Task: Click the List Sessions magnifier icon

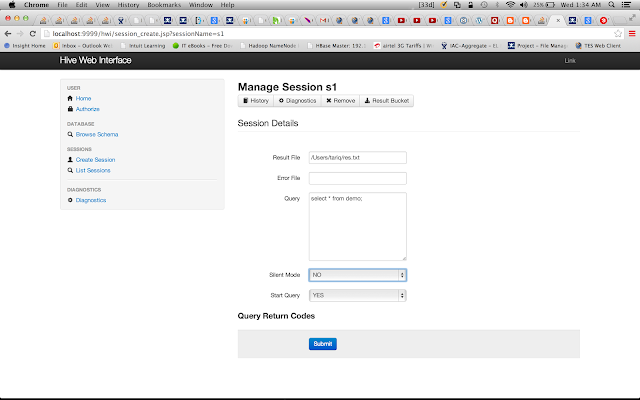Action: pyautogui.click(x=70, y=170)
